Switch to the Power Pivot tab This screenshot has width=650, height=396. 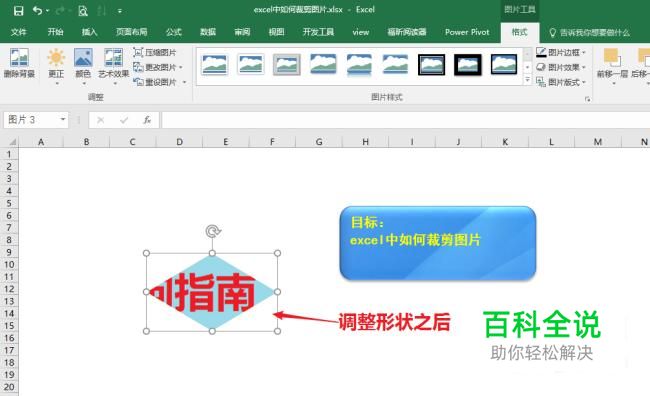click(467, 32)
